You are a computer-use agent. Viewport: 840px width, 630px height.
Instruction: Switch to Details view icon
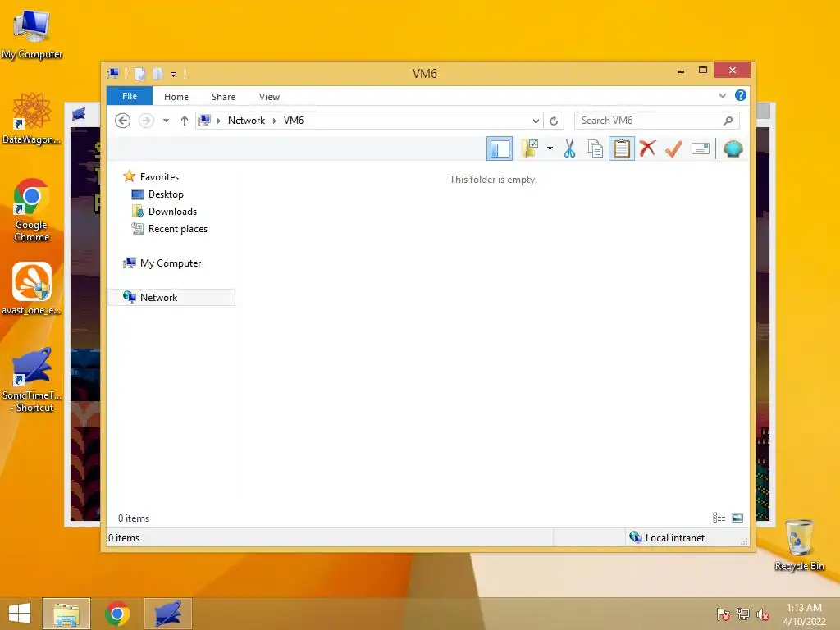(719, 517)
